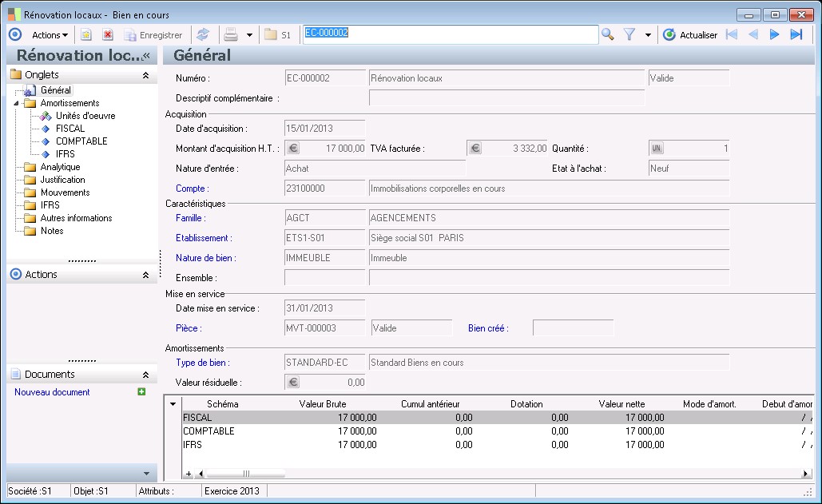Go to the last record arrow
Viewport: 822px width, 504px height.
tap(796, 35)
